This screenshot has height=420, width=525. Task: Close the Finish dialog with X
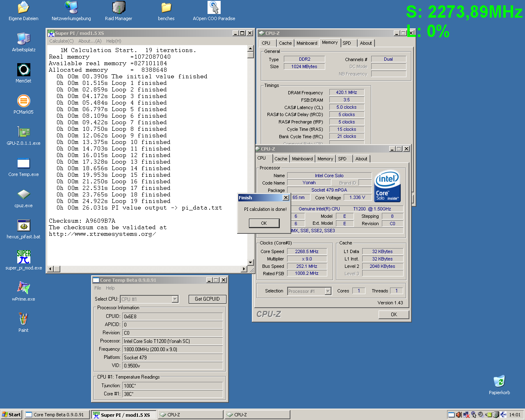285,198
